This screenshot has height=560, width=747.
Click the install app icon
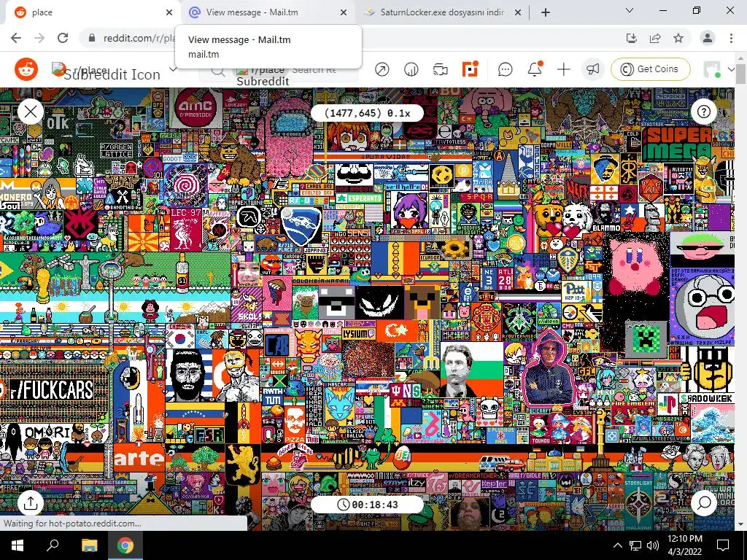click(x=631, y=38)
